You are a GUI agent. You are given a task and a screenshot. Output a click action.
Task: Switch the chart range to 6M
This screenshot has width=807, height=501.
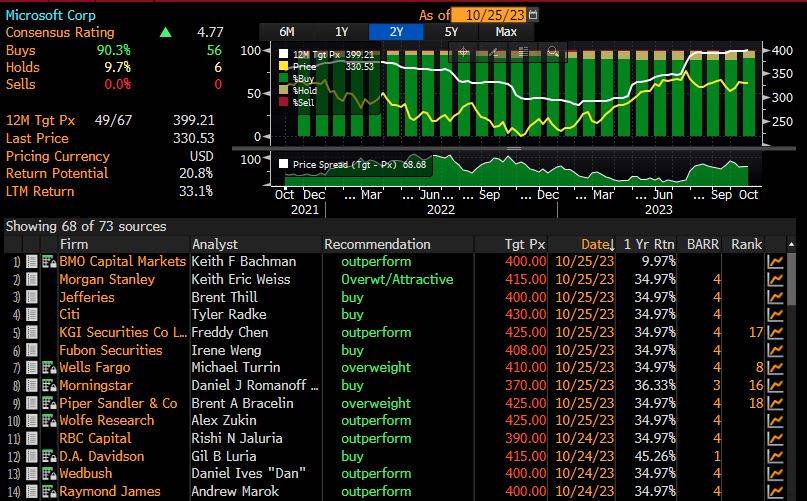[x=287, y=32]
